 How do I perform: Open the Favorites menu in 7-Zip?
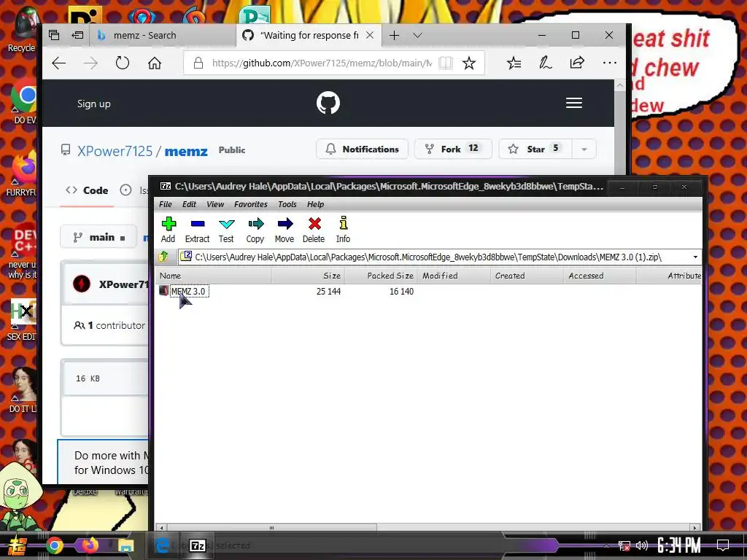pos(251,204)
